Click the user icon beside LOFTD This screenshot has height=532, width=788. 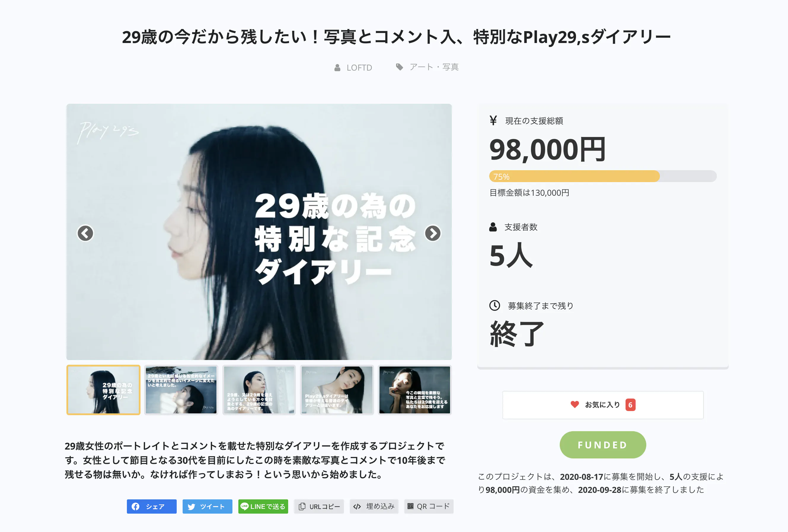pyautogui.click(x=337, y=68)
